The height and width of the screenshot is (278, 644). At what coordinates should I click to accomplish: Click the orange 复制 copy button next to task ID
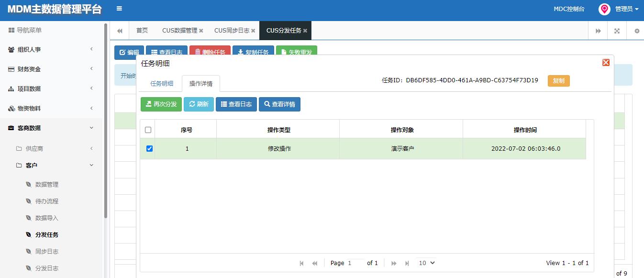[x=558, y=80]
